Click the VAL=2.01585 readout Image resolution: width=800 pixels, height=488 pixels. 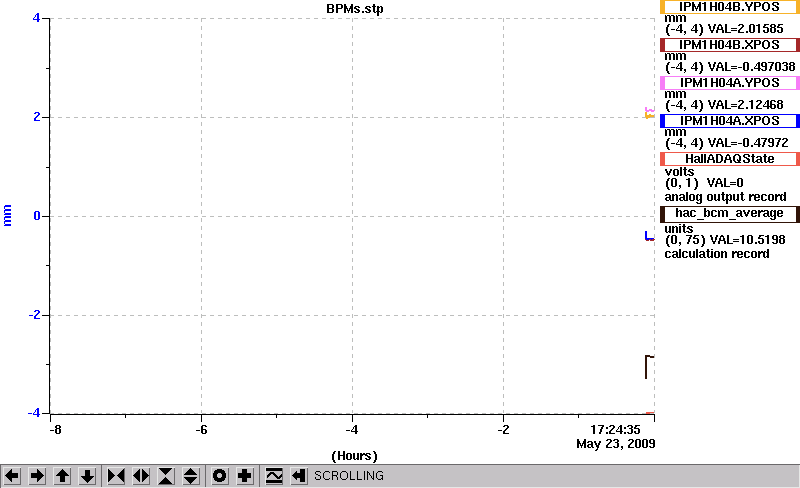745,29
